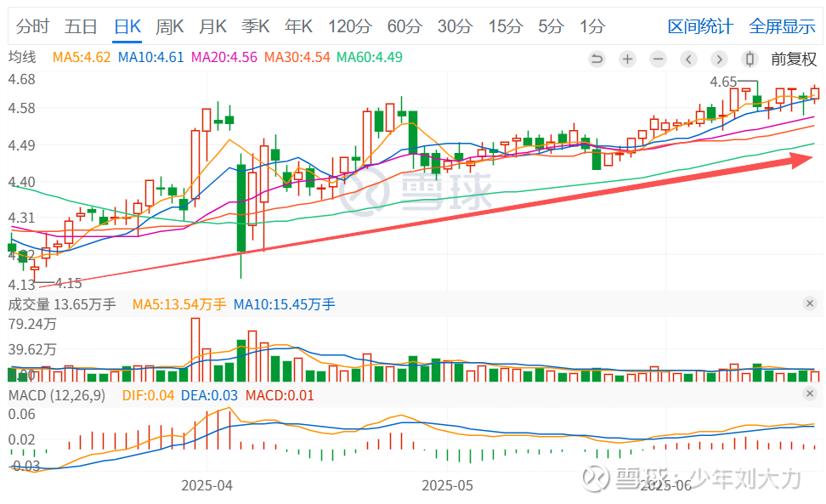Viewport: 826px width, 504px height.
Task: Click the 4.49 price axis label
Action: [21, 145]
